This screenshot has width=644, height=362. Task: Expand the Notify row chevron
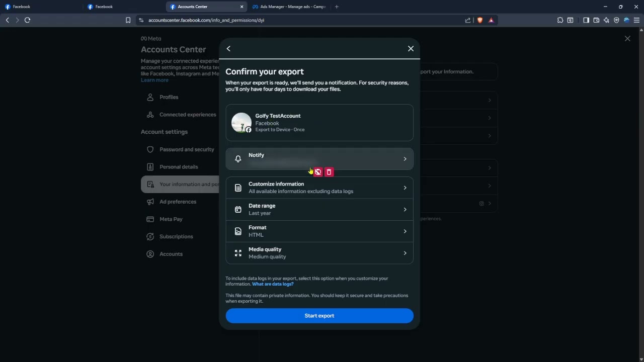point(405,159)
